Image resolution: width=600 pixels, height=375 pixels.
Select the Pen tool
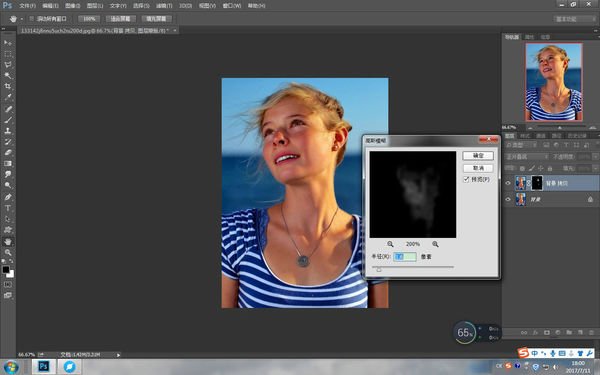8,197
